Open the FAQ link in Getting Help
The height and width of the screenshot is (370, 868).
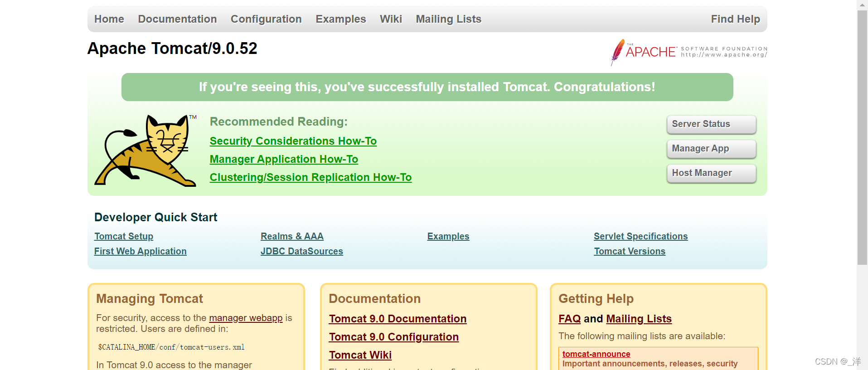(x=569, y=319)
